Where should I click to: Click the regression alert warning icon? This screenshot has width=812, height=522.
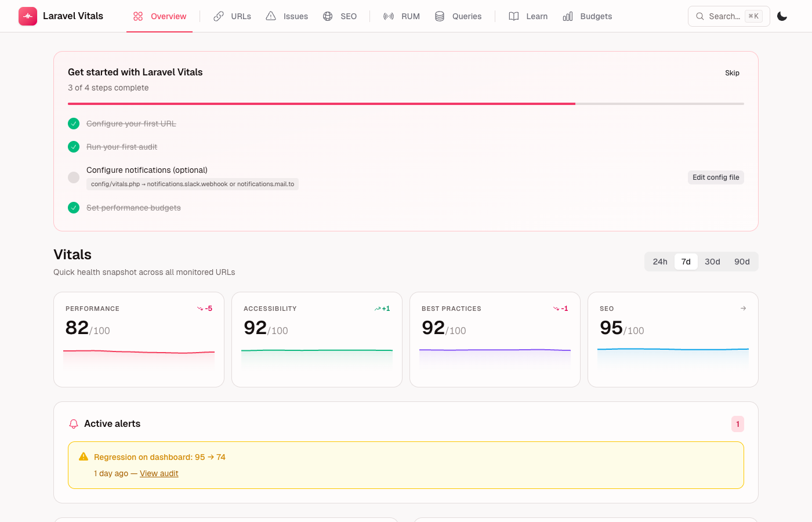[84, 456]
